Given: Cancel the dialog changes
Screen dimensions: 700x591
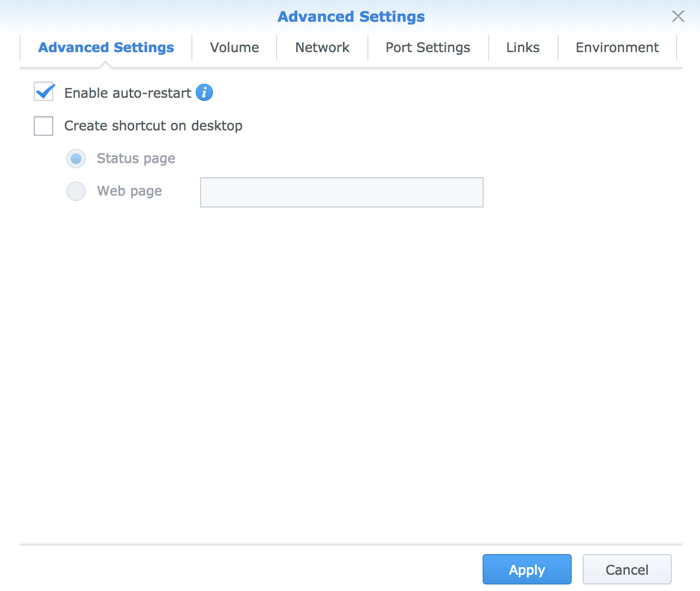Looking at the screenshot, I should pos(627,569).
